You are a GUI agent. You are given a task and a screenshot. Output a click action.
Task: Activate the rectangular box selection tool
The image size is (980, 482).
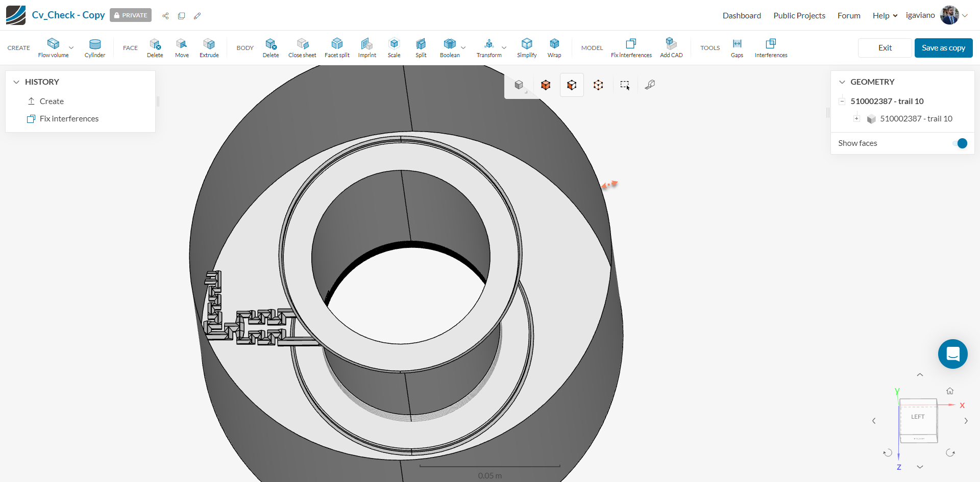coord(625,85)
